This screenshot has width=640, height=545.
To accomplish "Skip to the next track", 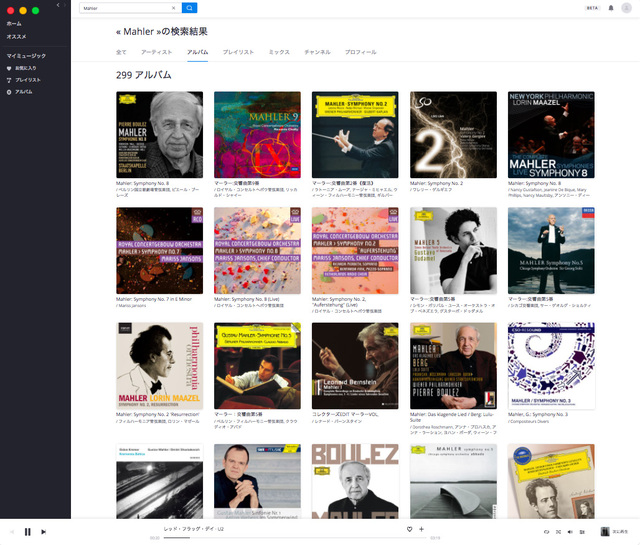I will [43, 532].
